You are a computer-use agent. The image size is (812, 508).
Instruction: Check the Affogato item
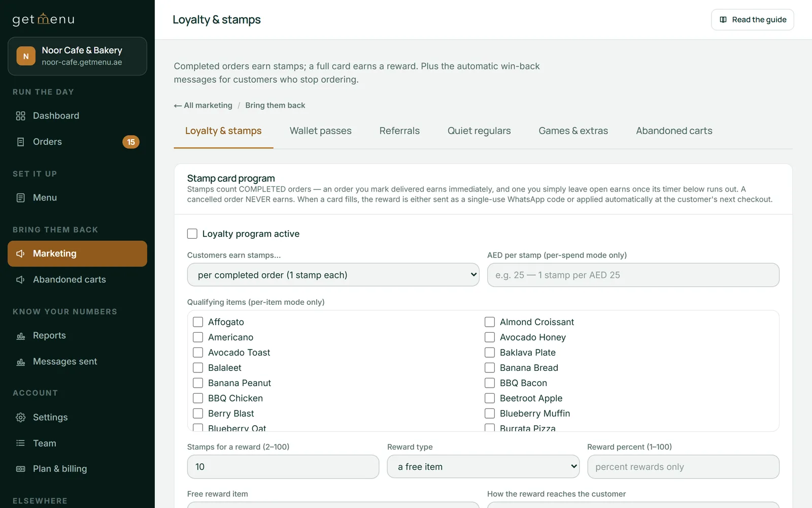point(198,322)
